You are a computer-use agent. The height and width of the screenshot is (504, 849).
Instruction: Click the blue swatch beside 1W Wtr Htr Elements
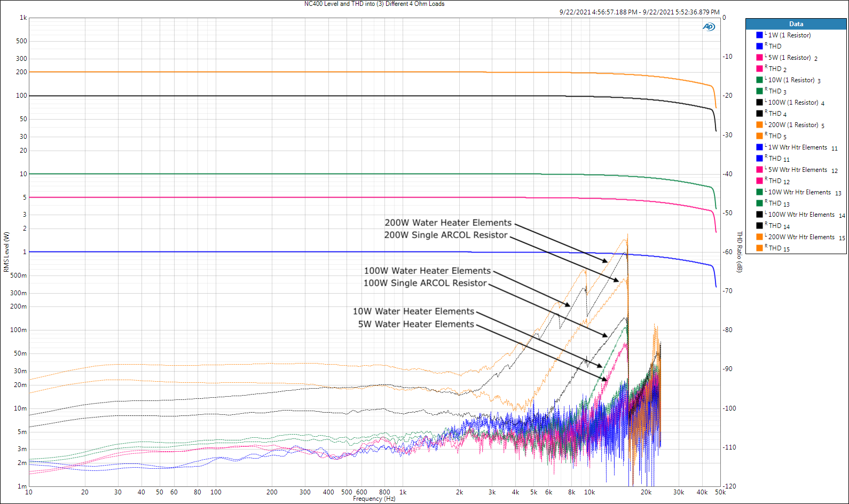[759, 147]
